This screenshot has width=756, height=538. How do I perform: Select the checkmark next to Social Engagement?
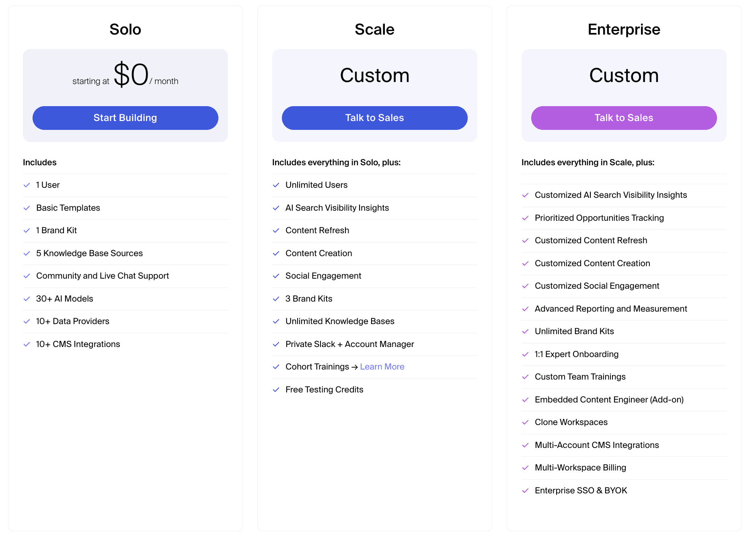click(x=276, y=276)
